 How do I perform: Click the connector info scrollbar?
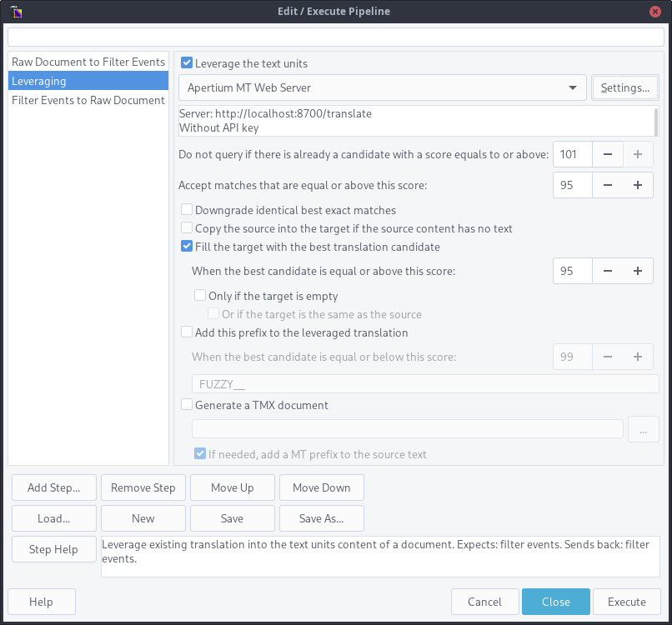point(655,122)
